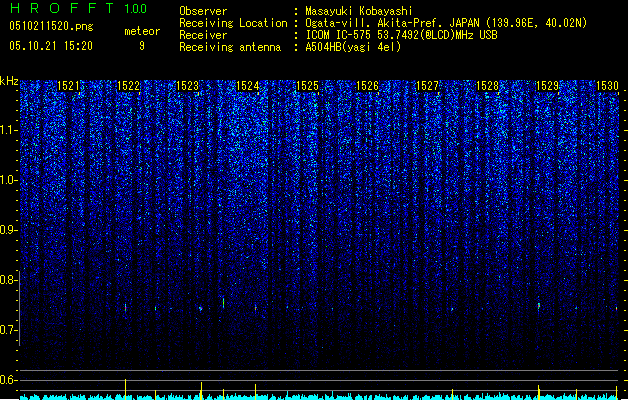The image size is (629, 400).
Task: Click the 1526 time marker
Action: pos(367,86)
